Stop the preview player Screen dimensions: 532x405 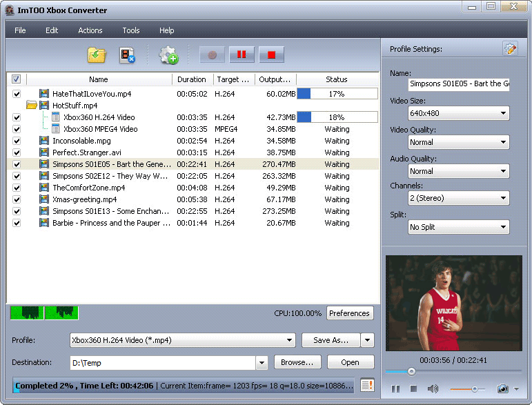pyautogui.click(x=413, y=388)
